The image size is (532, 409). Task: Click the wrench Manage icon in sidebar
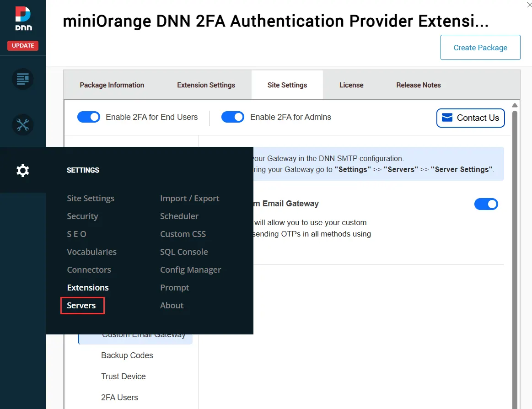click(22, 124)
